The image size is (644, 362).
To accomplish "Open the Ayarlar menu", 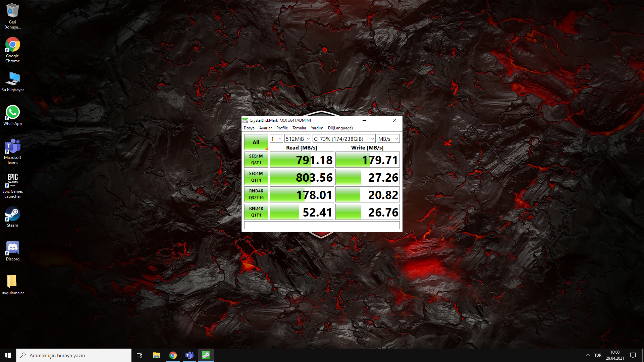I will [x=265, y=128].
